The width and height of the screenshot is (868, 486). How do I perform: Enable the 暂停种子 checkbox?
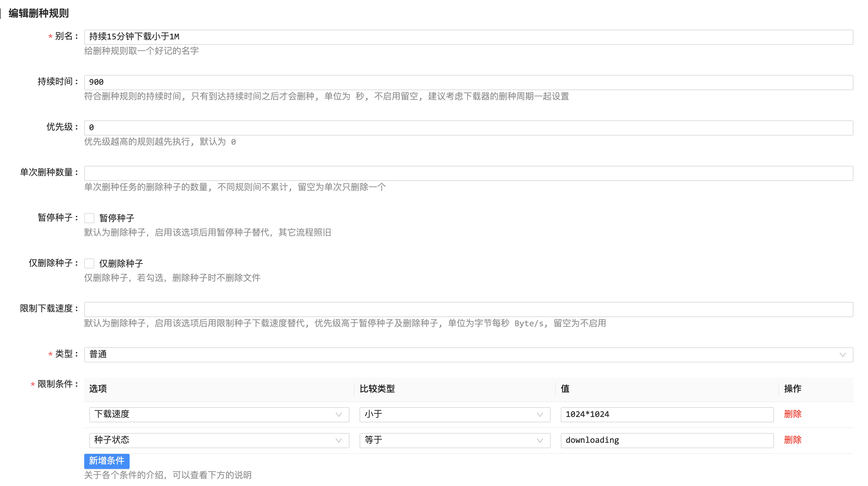(x=89, y=218)
